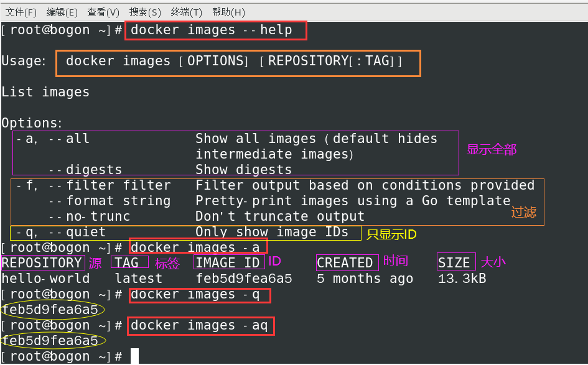The width and height of the screenshot is (588, 365).
Task: Click the 'TAG' column header
Action: (x=126, y=263)
